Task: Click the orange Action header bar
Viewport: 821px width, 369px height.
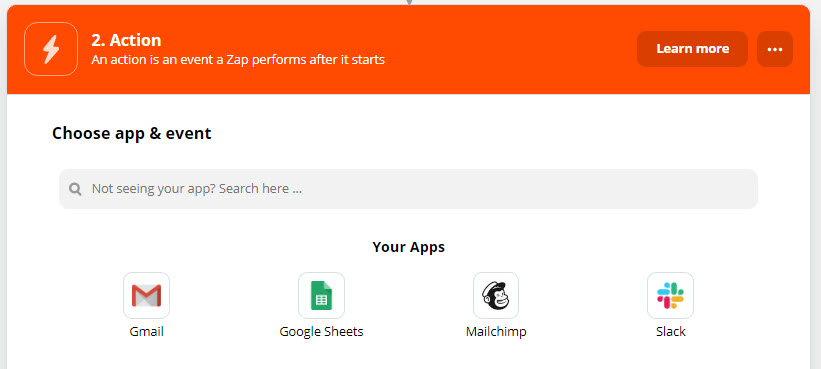Action: pyautogui.click(x=408, y=49)
